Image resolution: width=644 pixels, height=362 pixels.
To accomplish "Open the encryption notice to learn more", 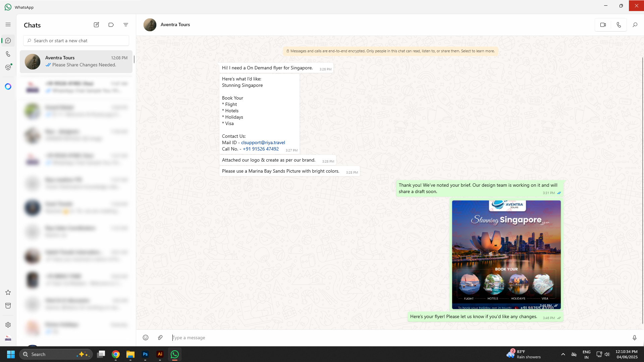I will coord(390,51).
